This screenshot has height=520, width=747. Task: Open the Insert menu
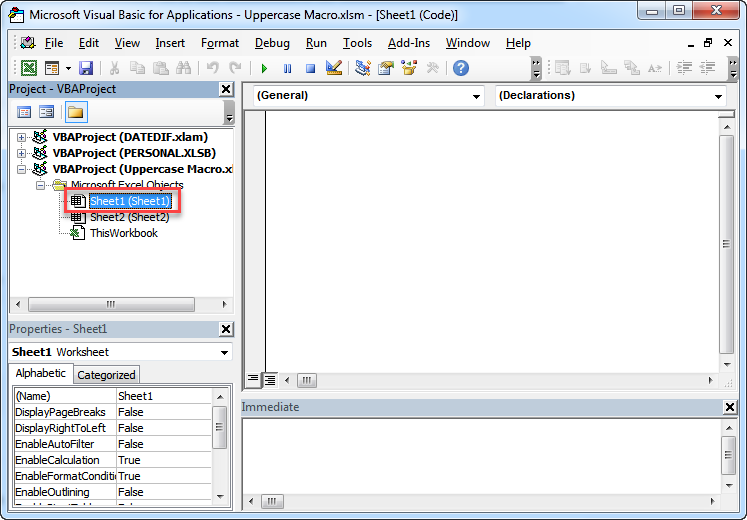pyautogui.click(x=170, y=43)
